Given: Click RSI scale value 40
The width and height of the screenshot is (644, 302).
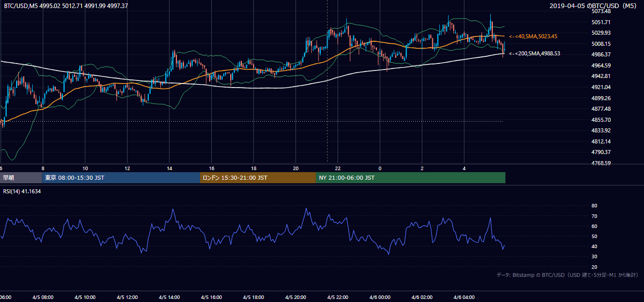Looking at the screenshot, I should pos(594,246).
